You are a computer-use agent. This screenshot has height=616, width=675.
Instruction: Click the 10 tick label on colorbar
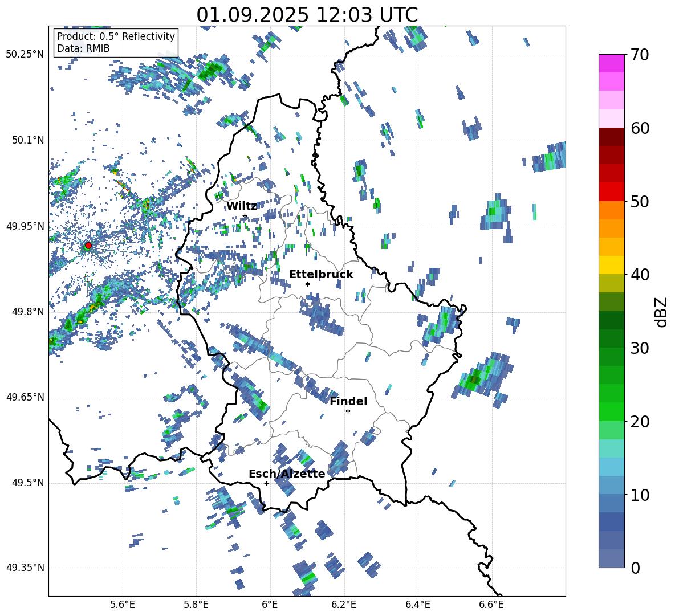point(640,495)
